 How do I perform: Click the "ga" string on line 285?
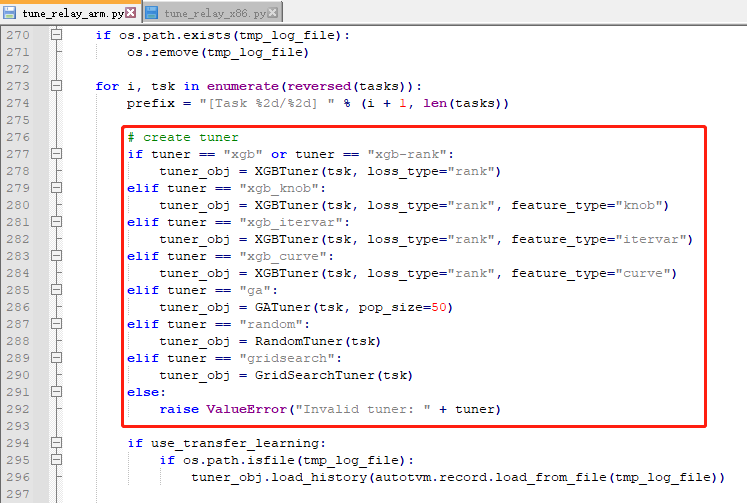(x=255, y=290)
